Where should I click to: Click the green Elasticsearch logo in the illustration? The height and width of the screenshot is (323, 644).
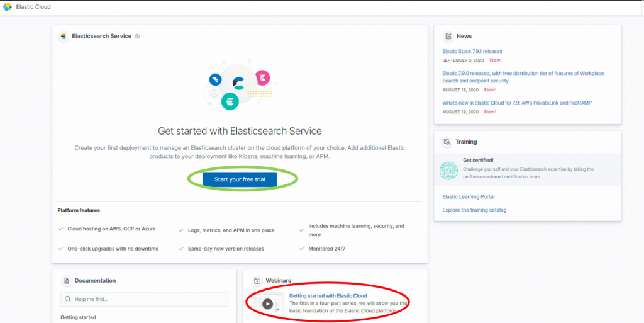[230, 101]
